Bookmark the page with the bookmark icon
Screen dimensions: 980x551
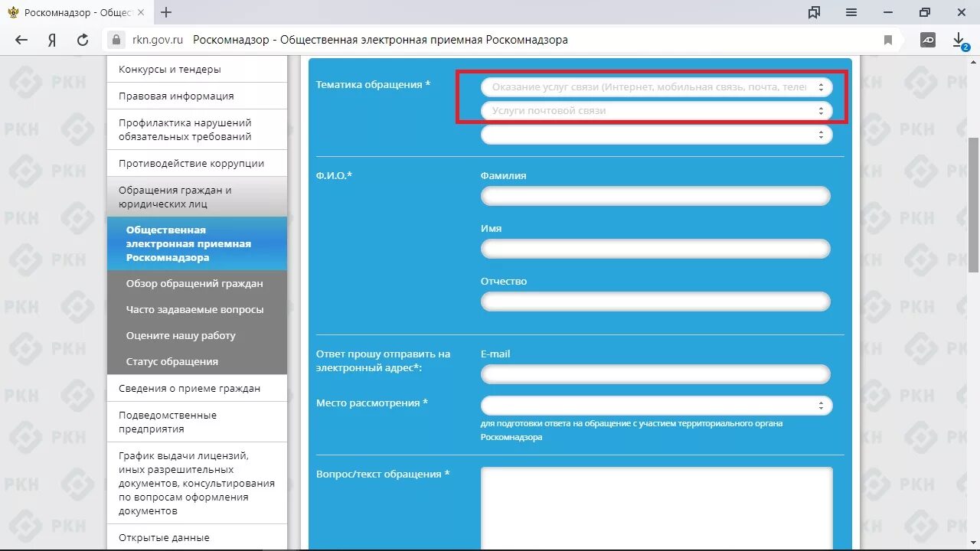[x=888, y=40]
